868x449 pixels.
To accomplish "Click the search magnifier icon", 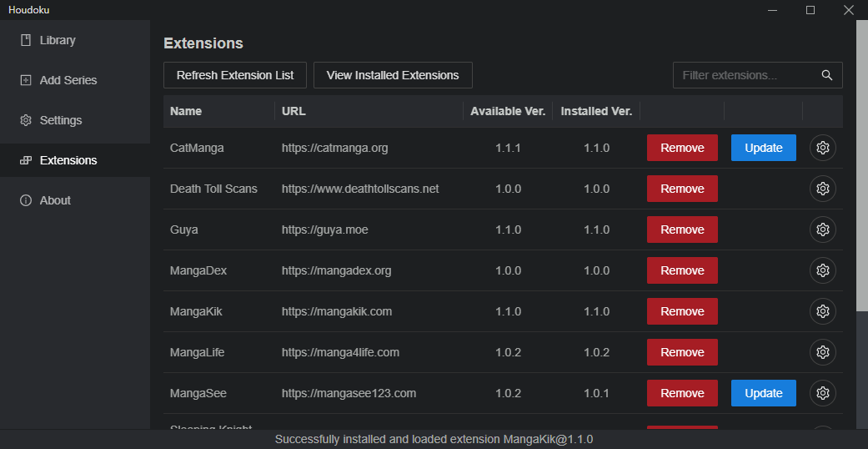I will 827,75.
